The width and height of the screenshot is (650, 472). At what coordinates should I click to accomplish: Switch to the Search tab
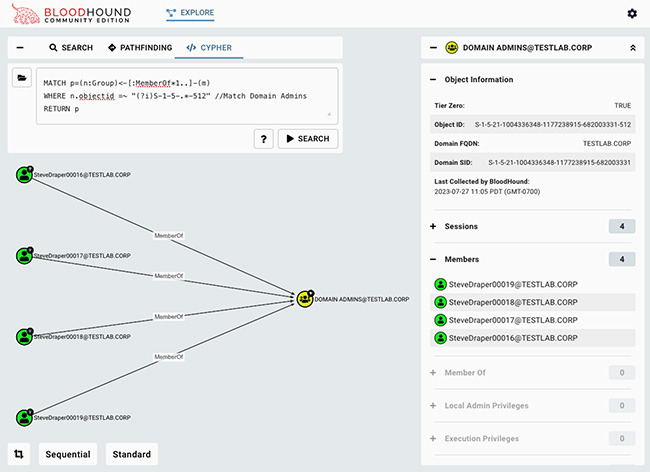point(71,47)
